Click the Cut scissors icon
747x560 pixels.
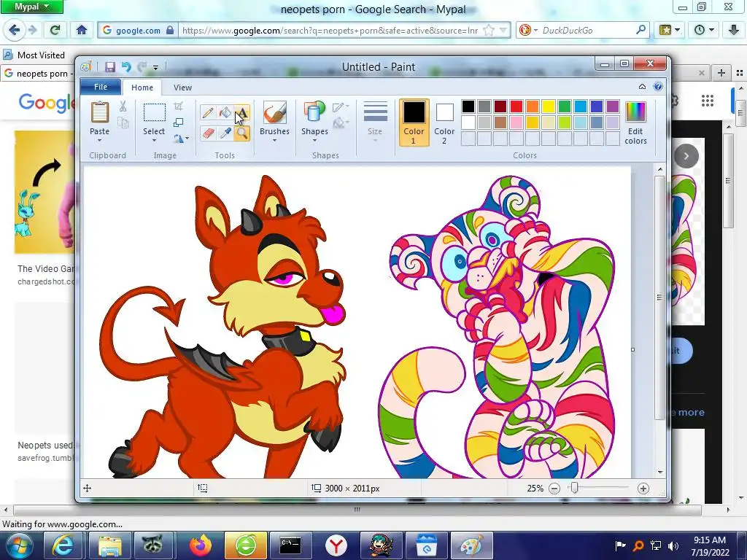tap(123, 106)
